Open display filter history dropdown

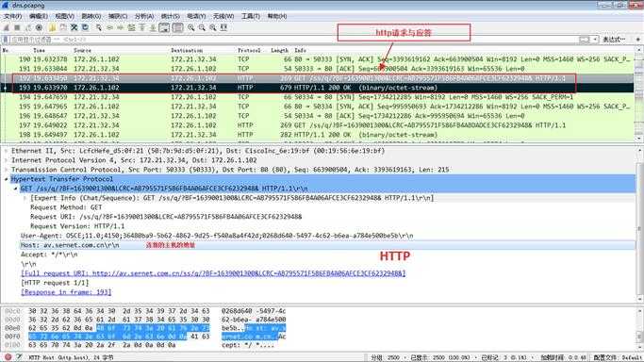(595, 40)
